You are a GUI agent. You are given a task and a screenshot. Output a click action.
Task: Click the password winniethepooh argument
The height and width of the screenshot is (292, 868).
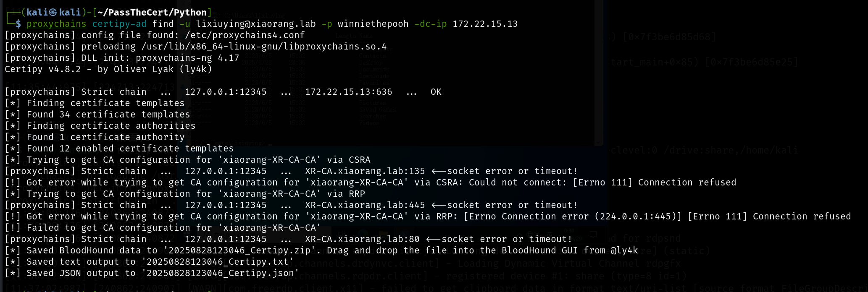pyautogui.click(x=373, y=24)
